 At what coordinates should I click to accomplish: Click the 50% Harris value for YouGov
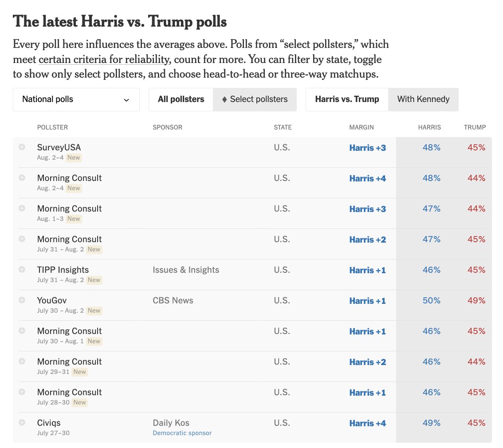click(432, 300)
